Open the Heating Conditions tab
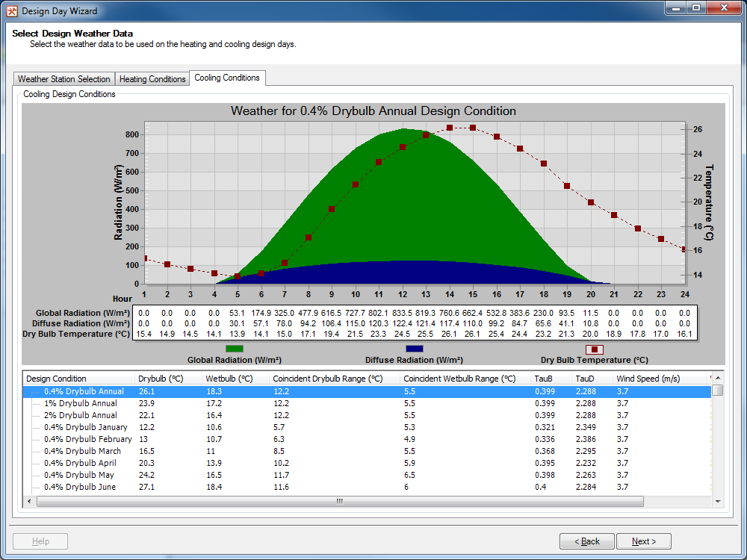Viewport: 747px width, 560px height. click(152, 79)
